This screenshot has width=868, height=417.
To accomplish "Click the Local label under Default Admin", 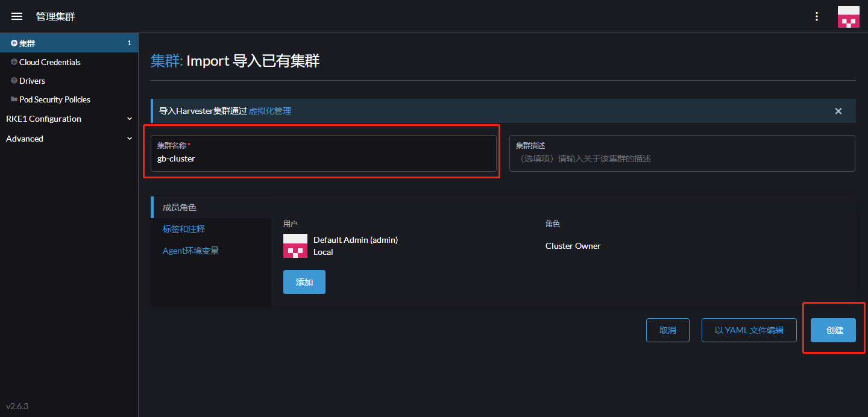I will (323, 252).
